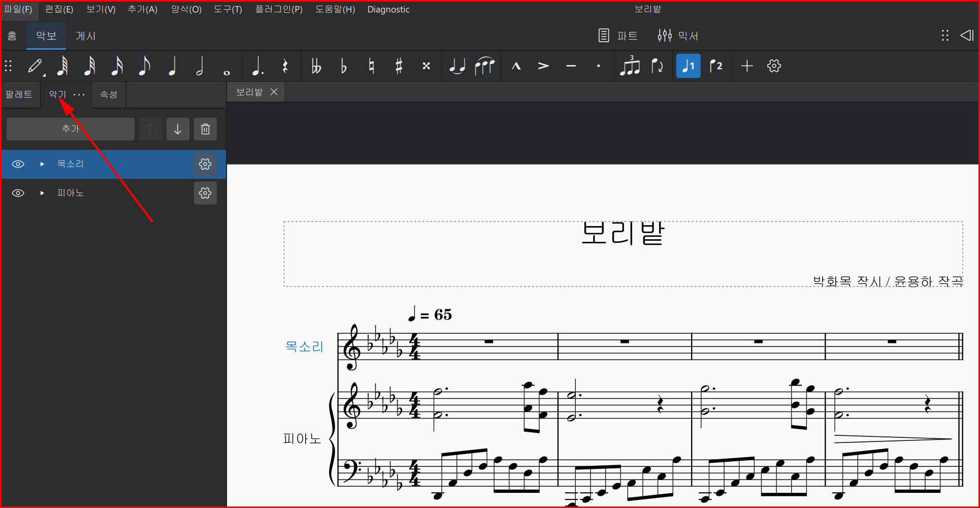This screenshot has height=508, width=980.
Task: Click the rewind playback icon
Action: click(x=967, y=36)
